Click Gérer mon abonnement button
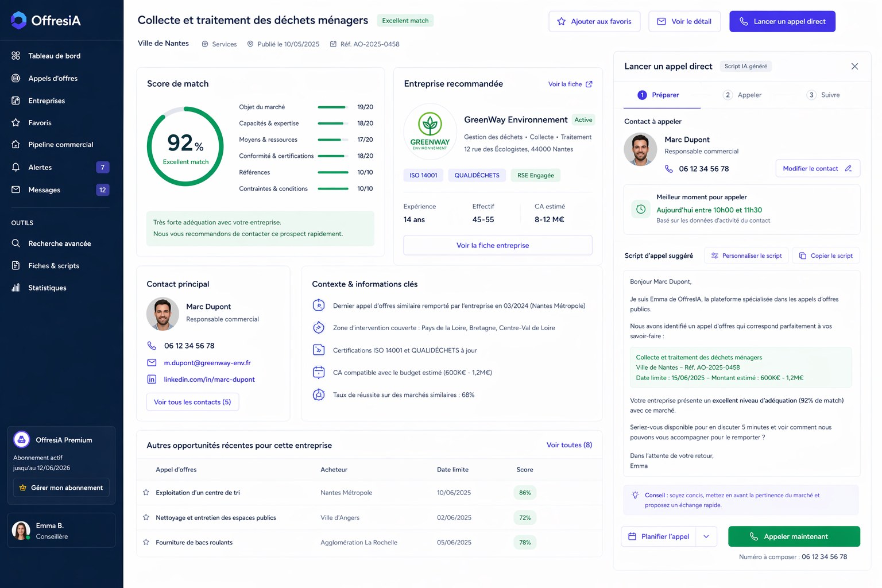This screenshot has width=882, height=588. (x=61, y=488)
